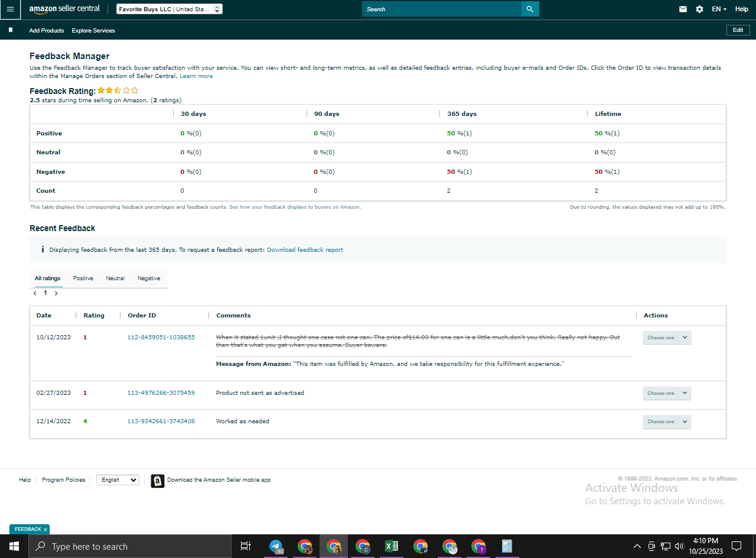Click page number 1 in pagination
Image resolution: width=756 pixels, height=558 pixels.
pos(45,293)
